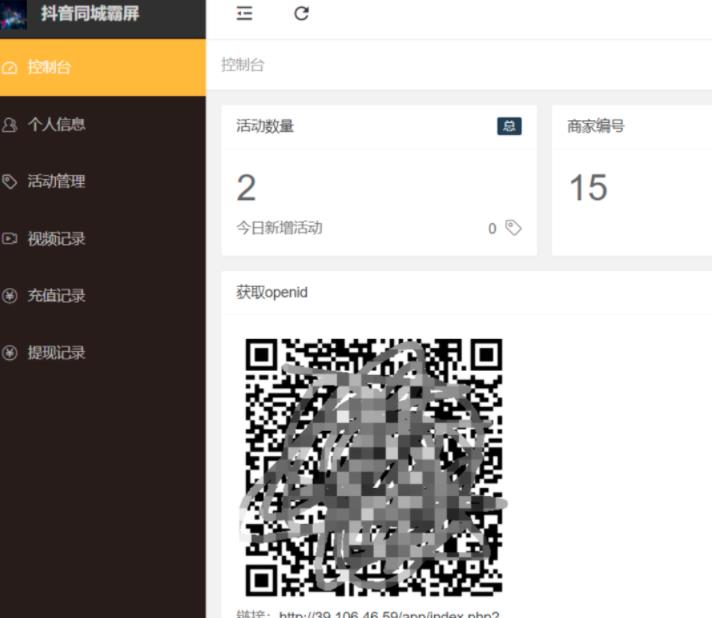712x618 pixels.
Task: Click the 总 badge on 活动数量 card
Action: pyautogui.click(x=509, y=126)
